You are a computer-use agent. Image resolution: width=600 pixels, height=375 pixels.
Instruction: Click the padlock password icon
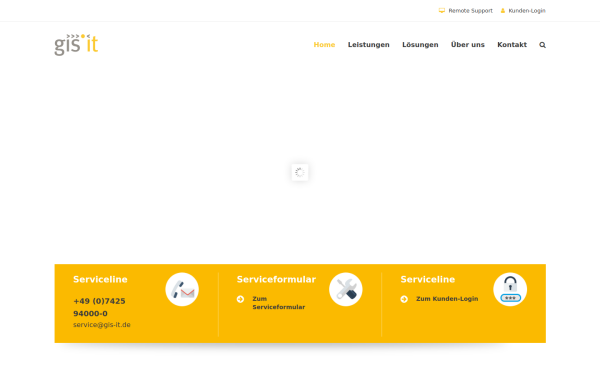coord(510,289)
